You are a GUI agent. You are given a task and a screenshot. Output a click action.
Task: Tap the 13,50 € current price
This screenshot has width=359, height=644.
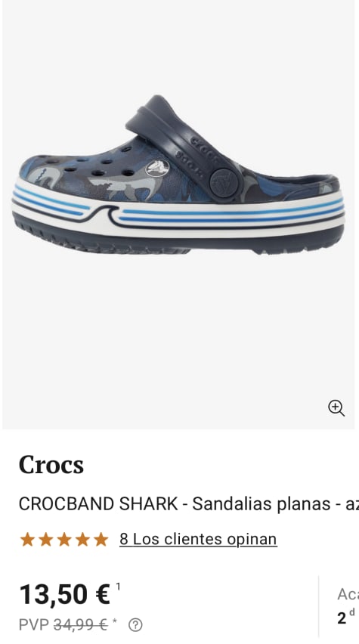click(65, 594)
